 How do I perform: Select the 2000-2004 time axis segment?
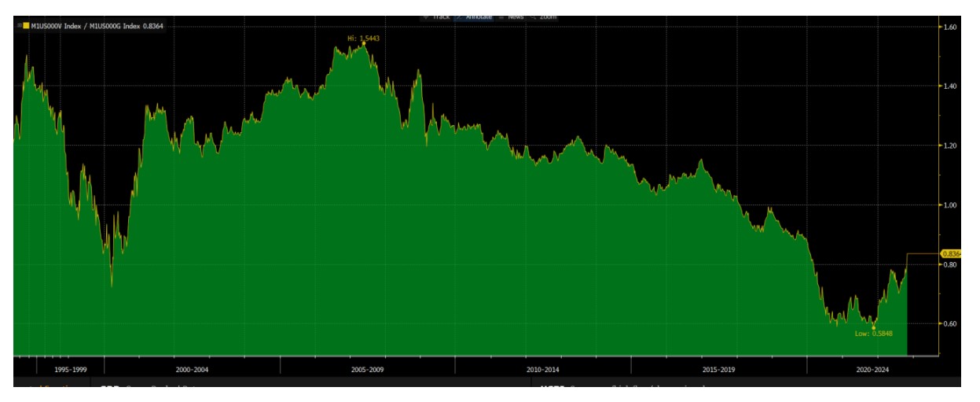[192, 368]
